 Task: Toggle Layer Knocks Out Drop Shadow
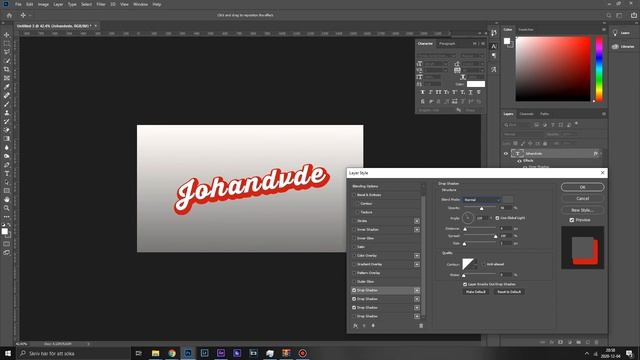click(x=465, y=284)
